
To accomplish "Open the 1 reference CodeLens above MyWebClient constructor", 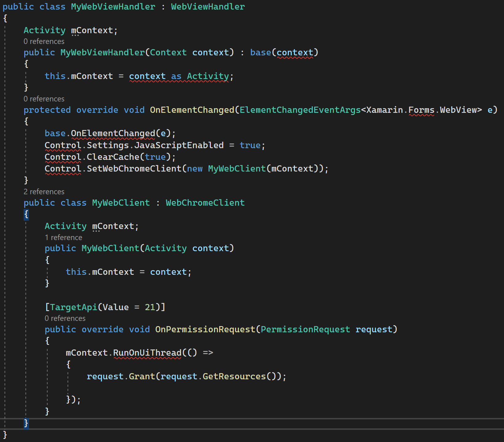I will pyautogui.click(x=63, y=237).
